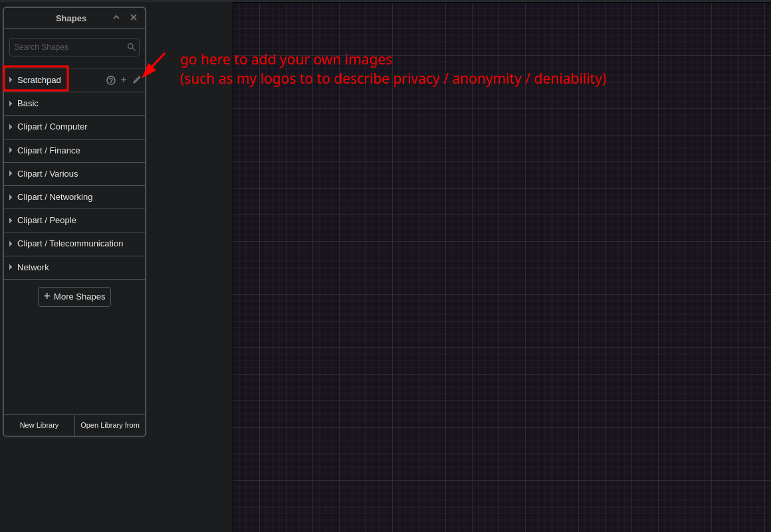The height and width of the screenshot is (532, 771).
Task: Show the Clipart / Networking shapes
Action: 55,197
